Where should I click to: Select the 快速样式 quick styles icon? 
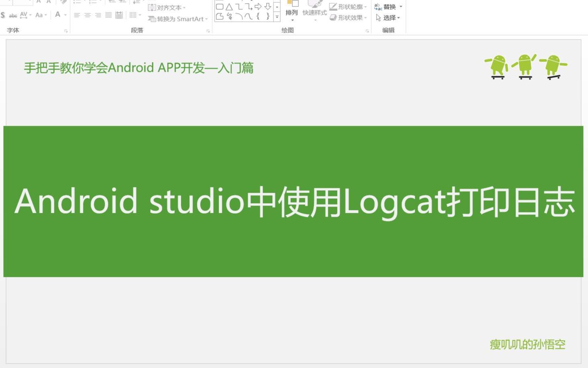315,12
